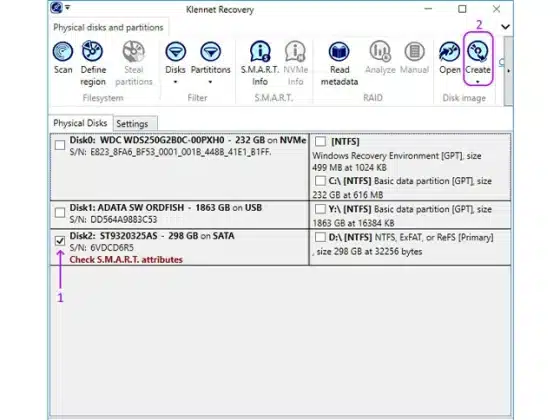Click '232 GB at 616 MB' text

[x=348, y=195]
